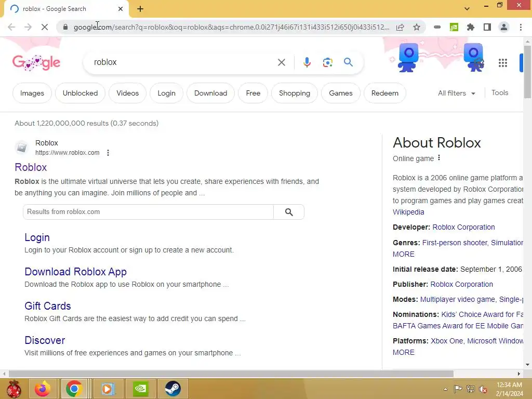Open the muted volume tray icon
The height and width of the screenshot is (399, 532).
[483, 389]
